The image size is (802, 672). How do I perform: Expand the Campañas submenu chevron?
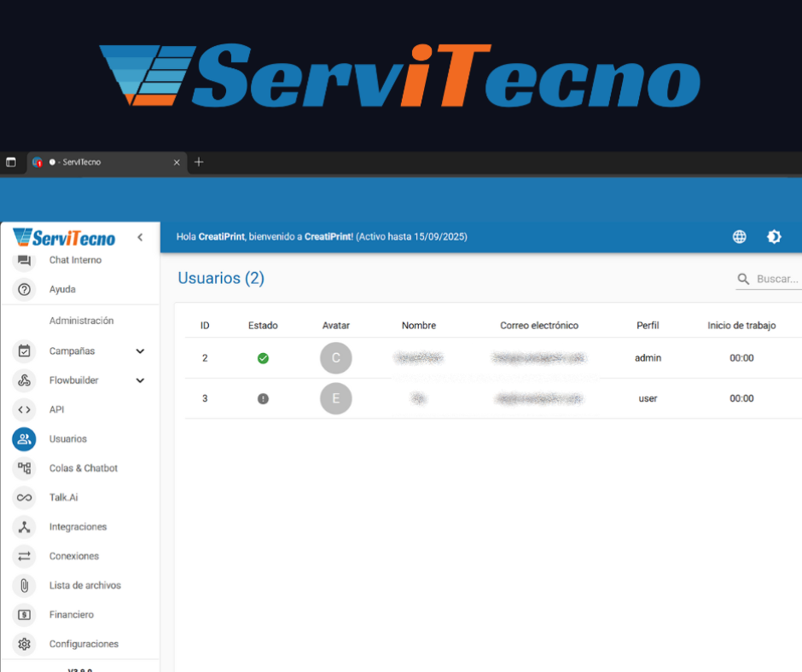[x=140, y=351]
